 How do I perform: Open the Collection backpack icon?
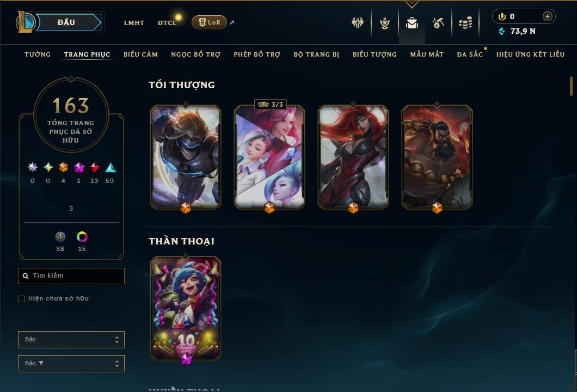(412, 23)
